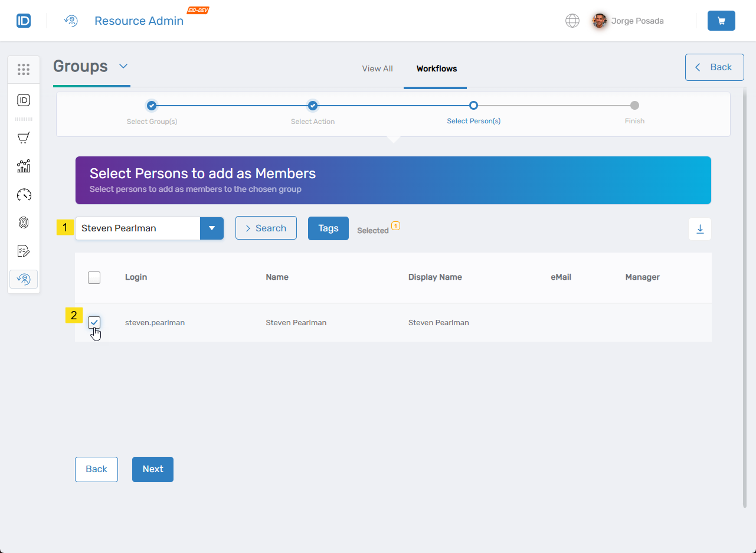Open the fingerprint icon in the sidebar
This screenshot has height=553, width=756.
coord(24,222)
